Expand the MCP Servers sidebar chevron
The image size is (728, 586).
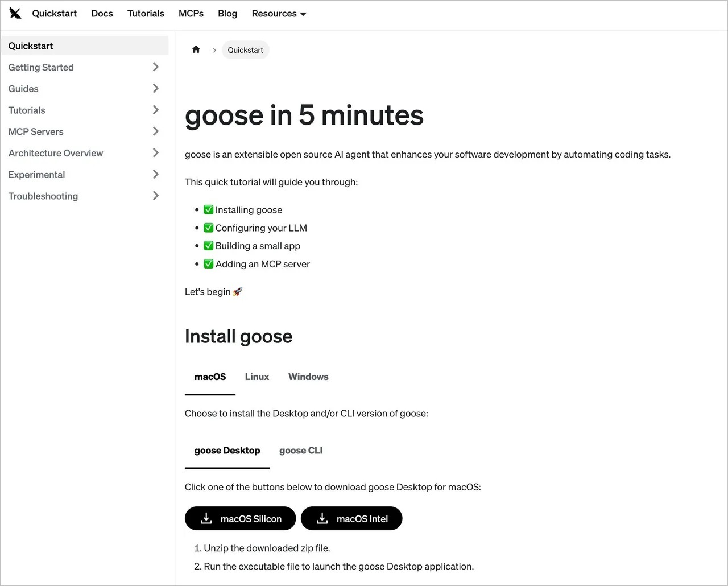[155, 131]
